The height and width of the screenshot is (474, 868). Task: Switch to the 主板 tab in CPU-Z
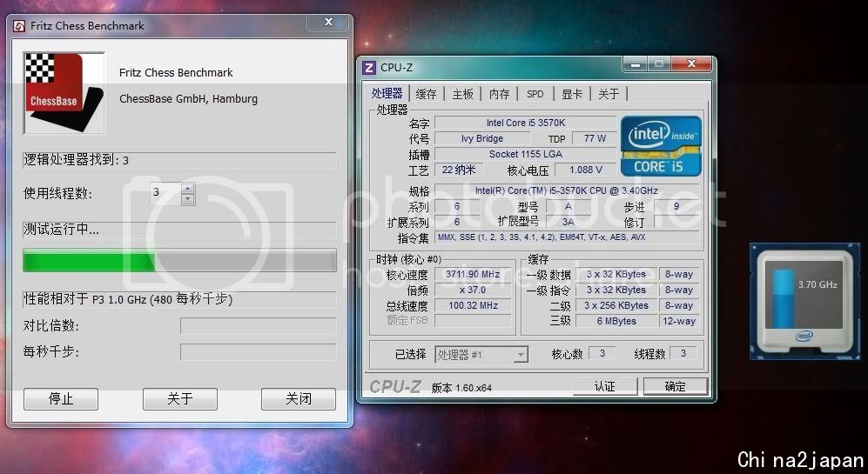pyautogui.click(x=463, y=94)
